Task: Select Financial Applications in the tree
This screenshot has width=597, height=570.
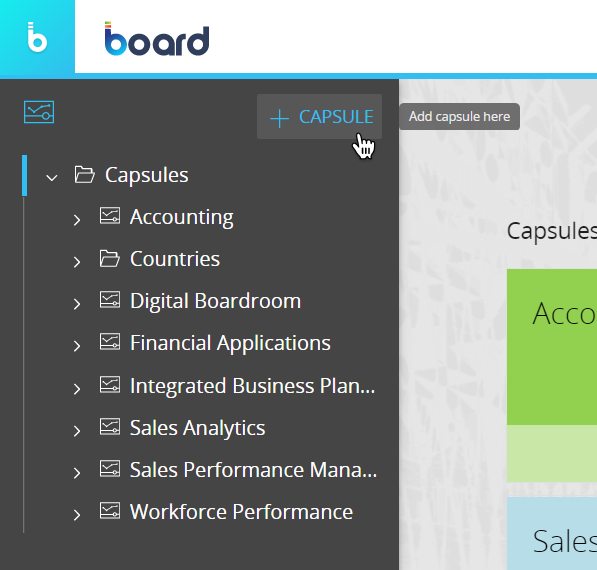Action: pyautogui.click(x=230, y=343)
